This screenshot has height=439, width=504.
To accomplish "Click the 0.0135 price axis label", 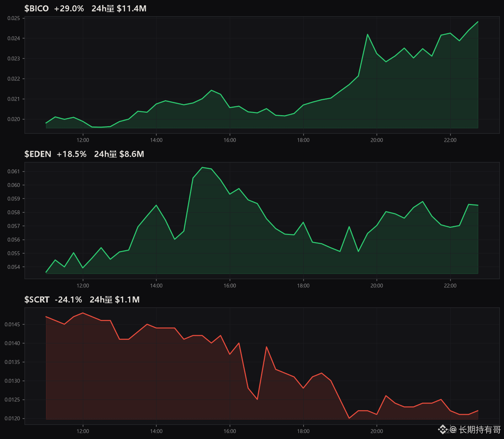I will tap(12, 362).
